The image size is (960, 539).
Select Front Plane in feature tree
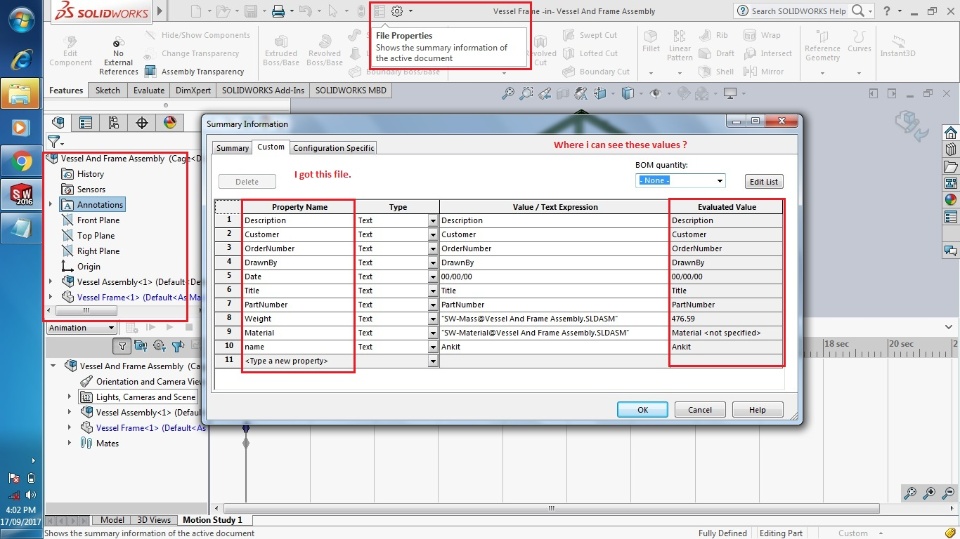(x=98, y=220)
